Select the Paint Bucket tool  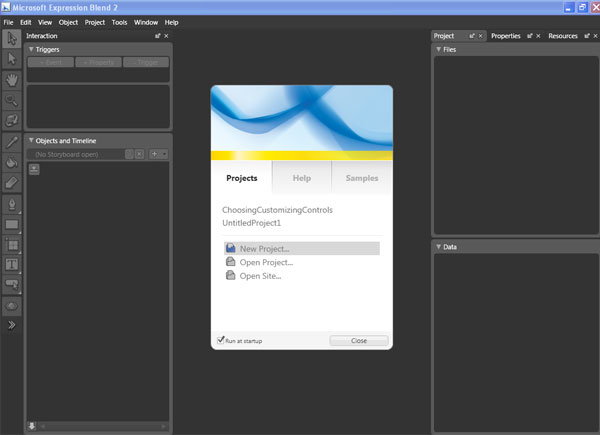(11, 163)
